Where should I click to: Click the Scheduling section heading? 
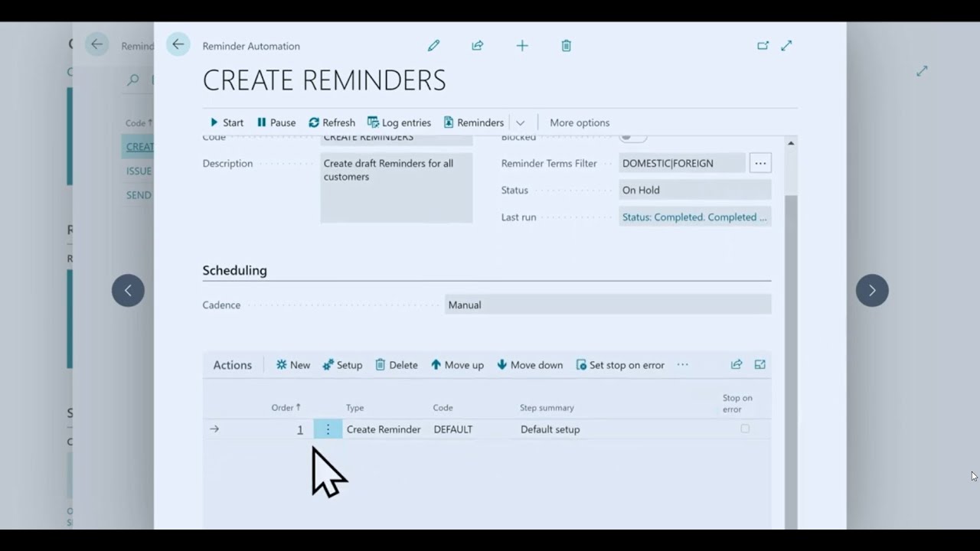(234, 270)
